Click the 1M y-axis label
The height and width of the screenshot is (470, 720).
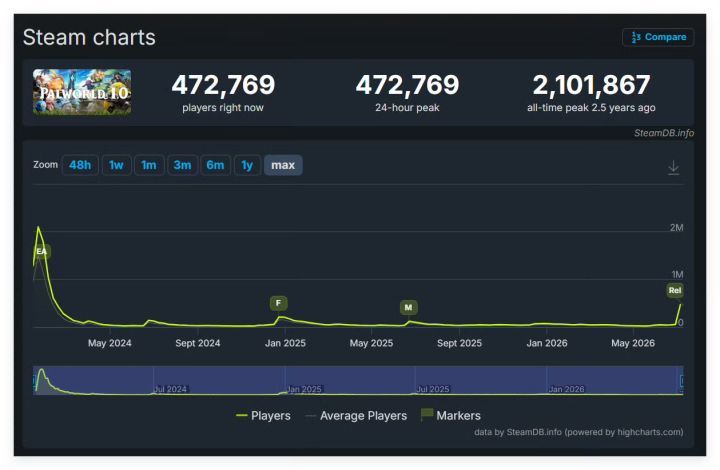(x=677, y=274)
